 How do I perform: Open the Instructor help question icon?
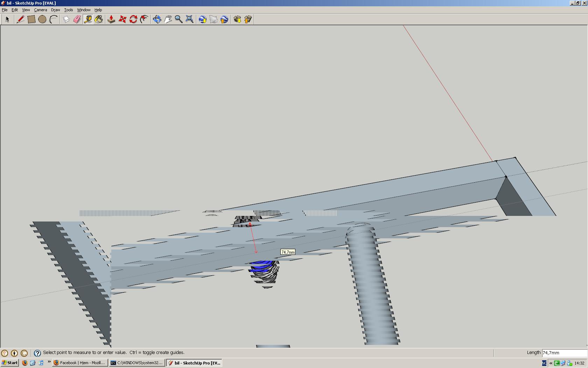(x=37, y=353)
